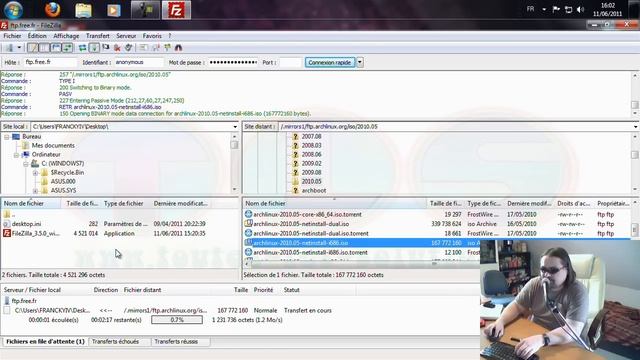Sort local list by Type de fichier
640x360 pixels.
pyautogui.click(x=124, y=203)
